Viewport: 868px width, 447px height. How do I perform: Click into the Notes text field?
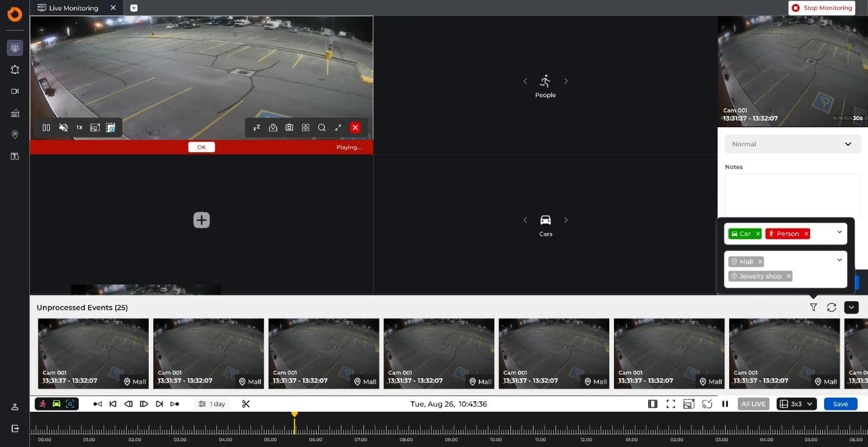(792, 195)
